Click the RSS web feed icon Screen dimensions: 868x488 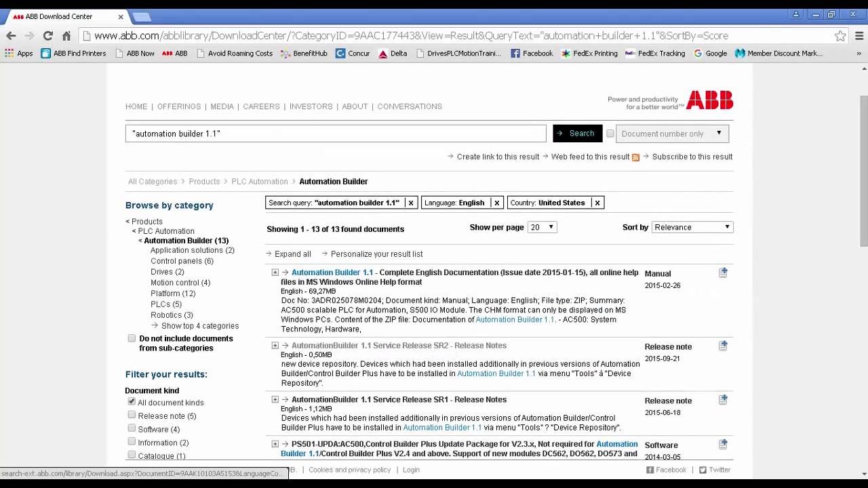click(x=635, y=157)
